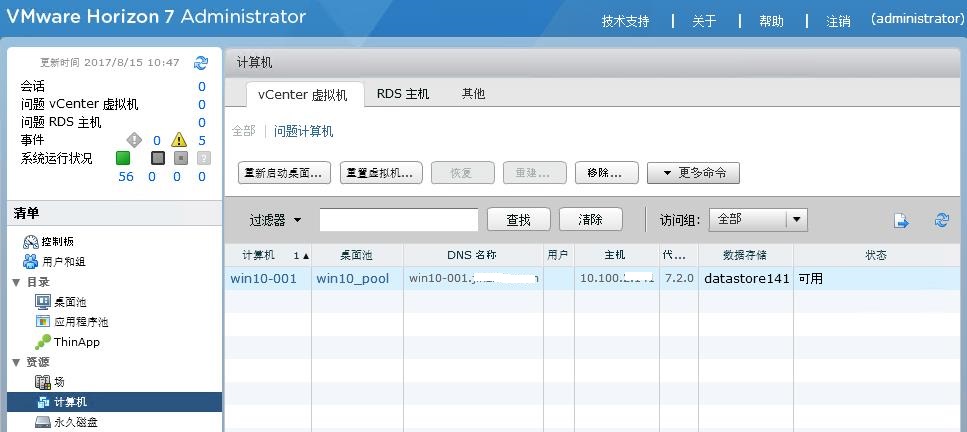
Task: Click the 重新启动桌面 button
Action: pos(284,173)
